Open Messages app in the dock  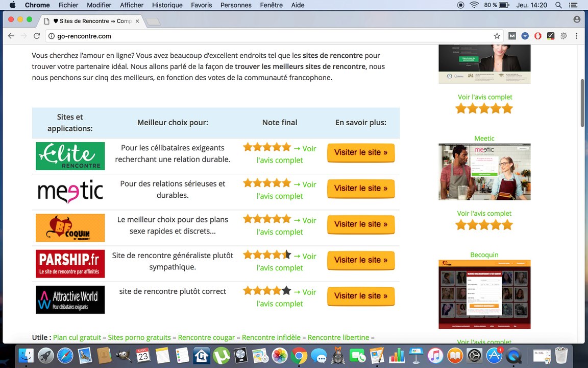(318, 355)
